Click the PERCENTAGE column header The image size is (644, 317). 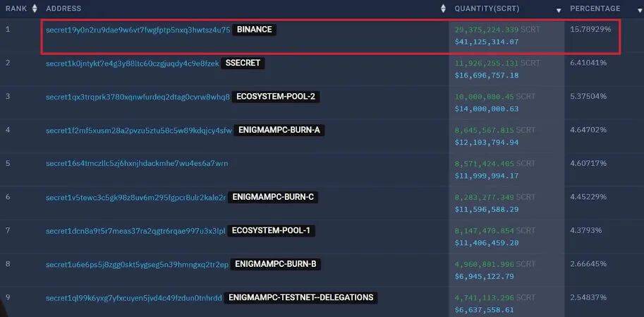595,8
